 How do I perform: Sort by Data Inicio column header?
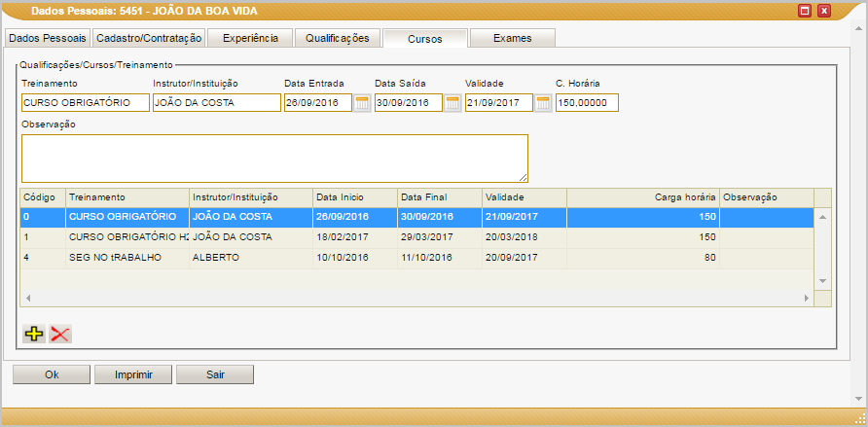click(x=355, y=197)
